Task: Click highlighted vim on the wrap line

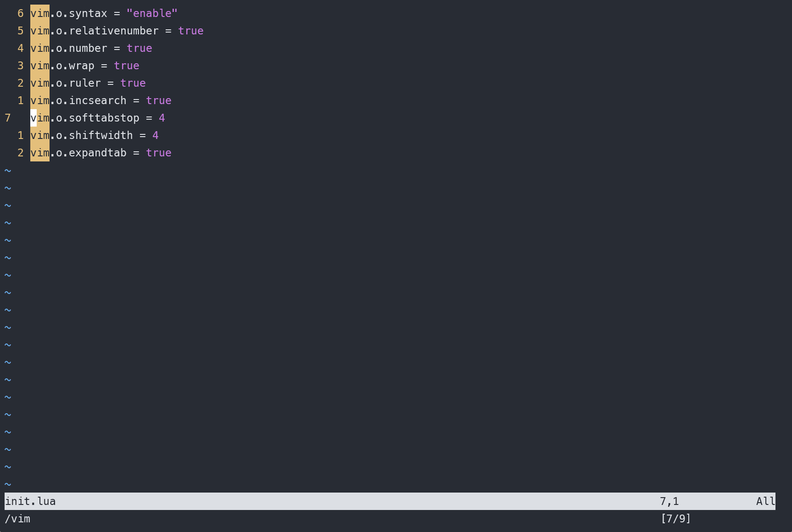Action: (40, 66)
